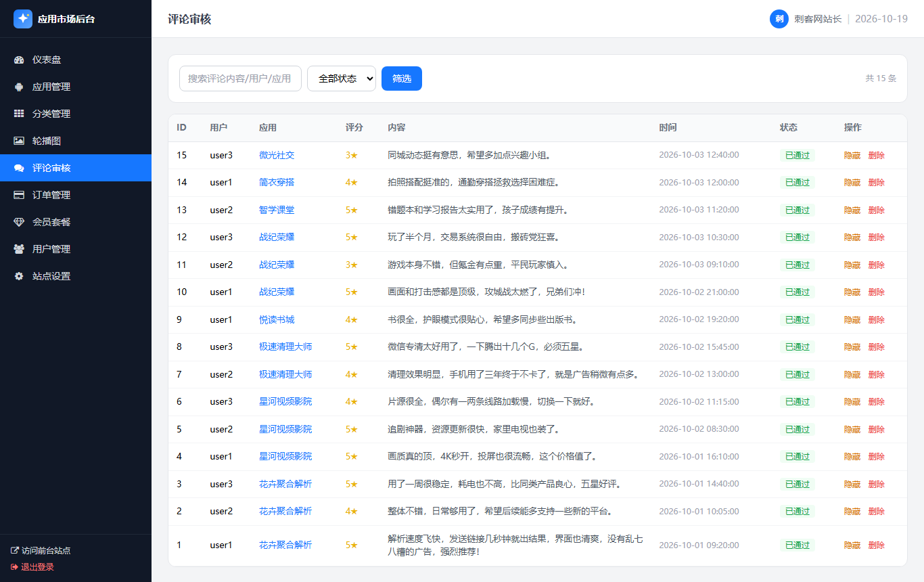Open the 仪表盘 menu item
The height and width of the screenshot is (582, 924).
[x=76, y=60]
